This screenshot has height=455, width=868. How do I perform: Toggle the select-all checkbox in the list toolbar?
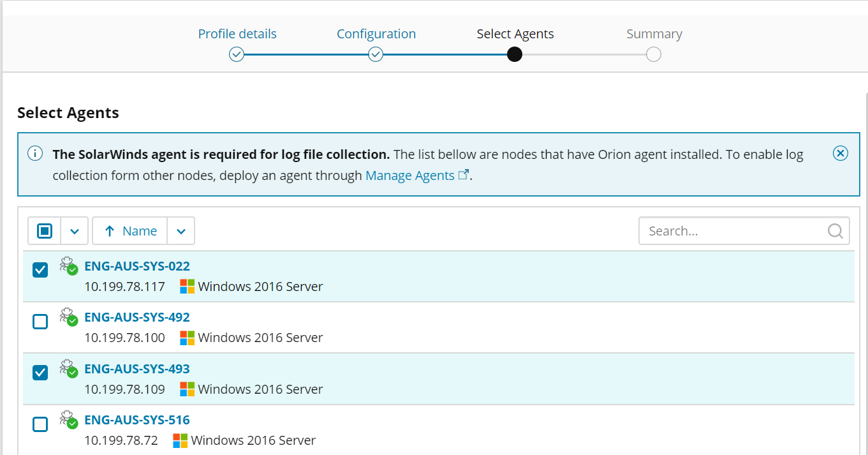click(x=44, y=231)
